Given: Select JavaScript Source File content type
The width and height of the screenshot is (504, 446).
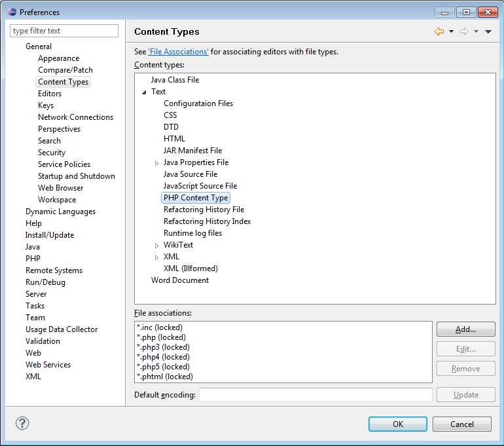Looking at the screenshot, I should [x=200, y=186].
